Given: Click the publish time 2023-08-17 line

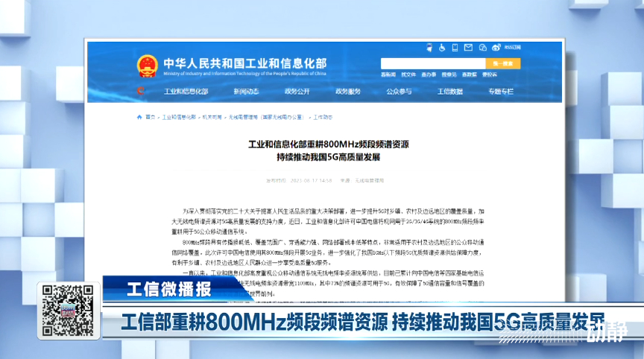Looking at the screenshot, I should [x=299, y=180].
